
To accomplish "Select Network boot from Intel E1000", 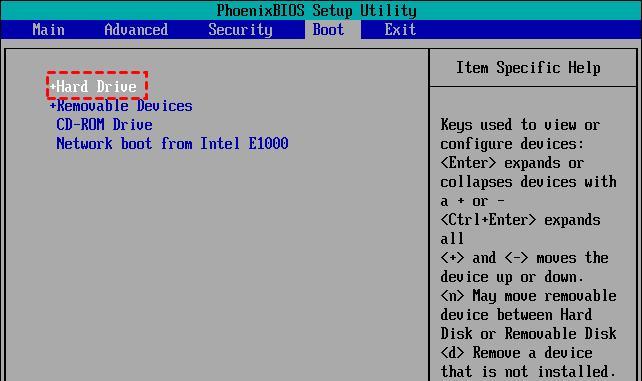I will 172,143.
